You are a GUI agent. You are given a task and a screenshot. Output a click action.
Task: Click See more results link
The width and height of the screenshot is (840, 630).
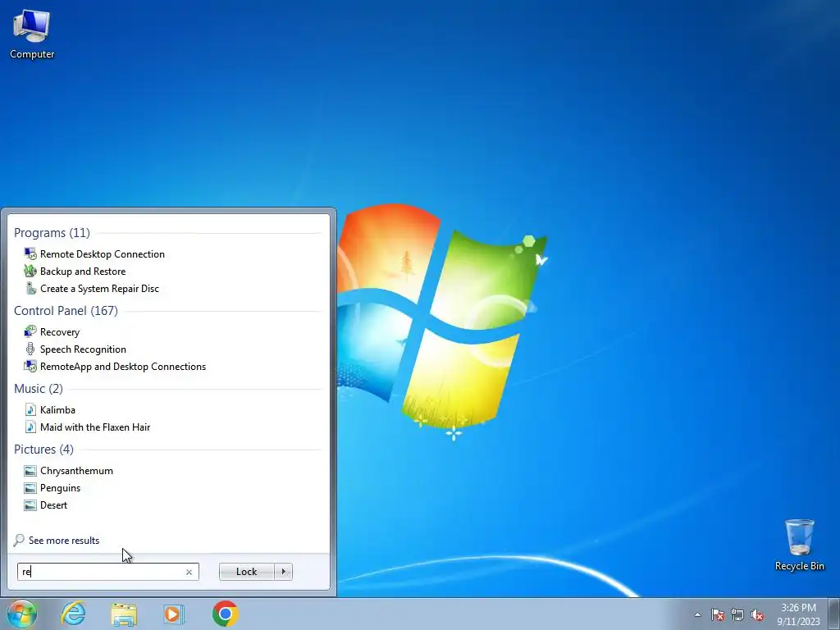(x=64, y=541)
